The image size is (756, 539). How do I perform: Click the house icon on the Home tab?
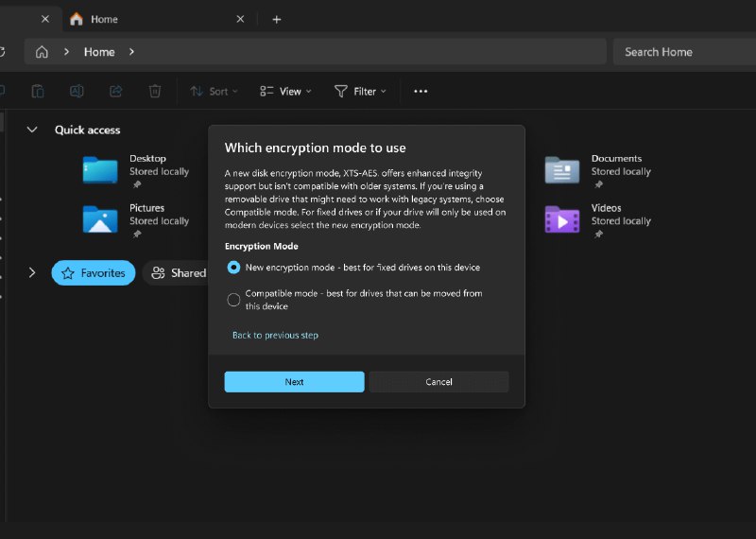point(77,19)
